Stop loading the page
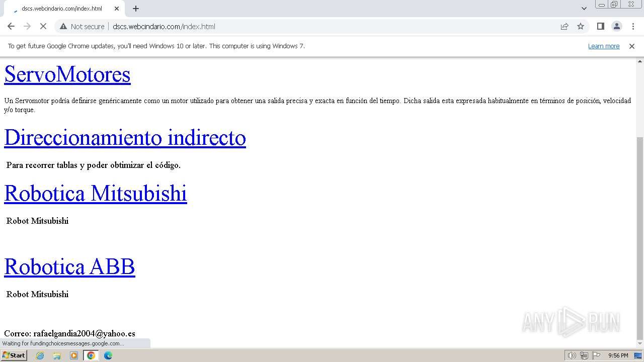The width and height of the screenshot is (644, 362). 43,26
